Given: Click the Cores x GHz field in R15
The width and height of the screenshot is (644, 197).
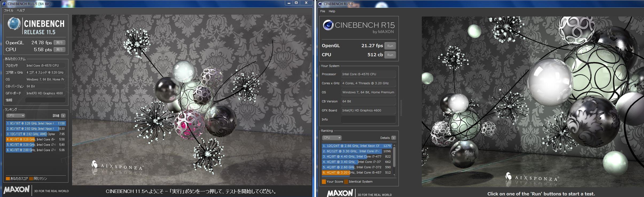Looking at the screenshot, I should 368,83.
